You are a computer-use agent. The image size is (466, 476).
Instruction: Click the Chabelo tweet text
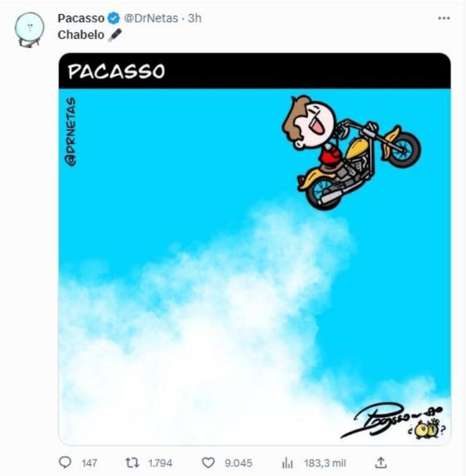coord(81,35)
